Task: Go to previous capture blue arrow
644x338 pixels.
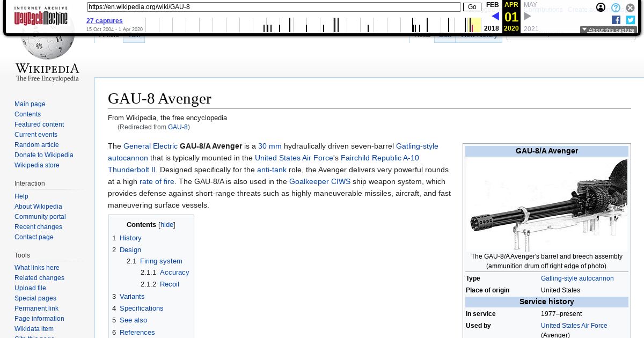Action: coord(495,17)
